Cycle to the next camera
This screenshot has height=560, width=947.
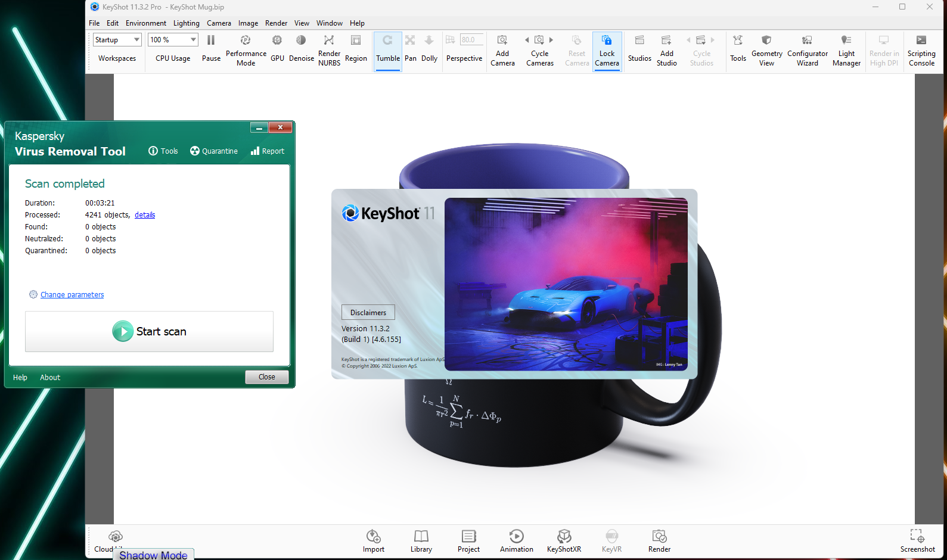[551, 40]
